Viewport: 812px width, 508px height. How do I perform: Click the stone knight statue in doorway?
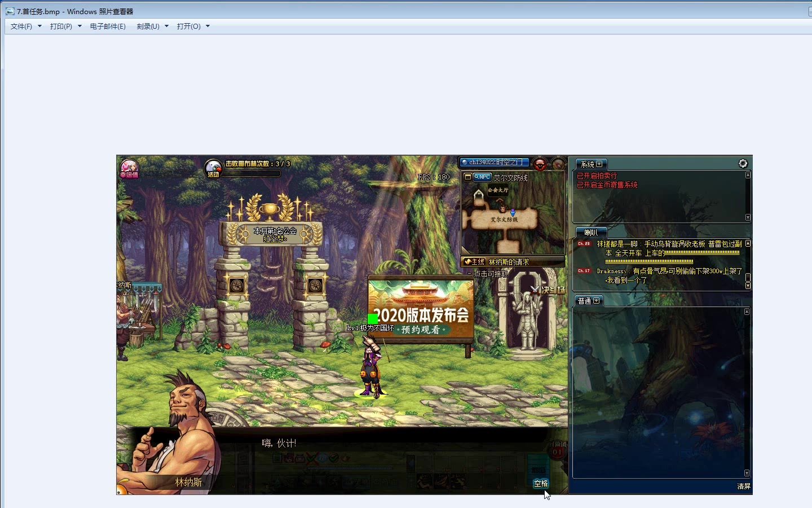[x=528, y=320]
